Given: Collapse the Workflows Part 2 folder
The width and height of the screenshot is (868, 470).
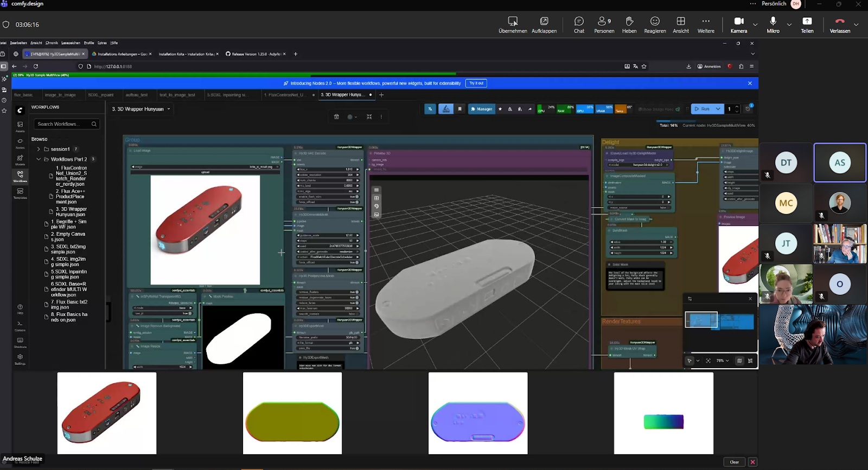Looking at the screenshot, I should pyautogui.click(x=39, y=159).
